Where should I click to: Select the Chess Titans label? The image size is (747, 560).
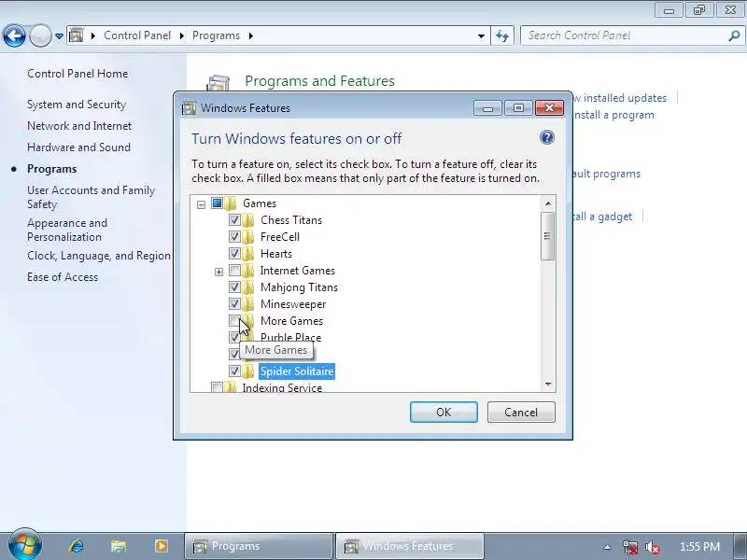pos(291,220)
